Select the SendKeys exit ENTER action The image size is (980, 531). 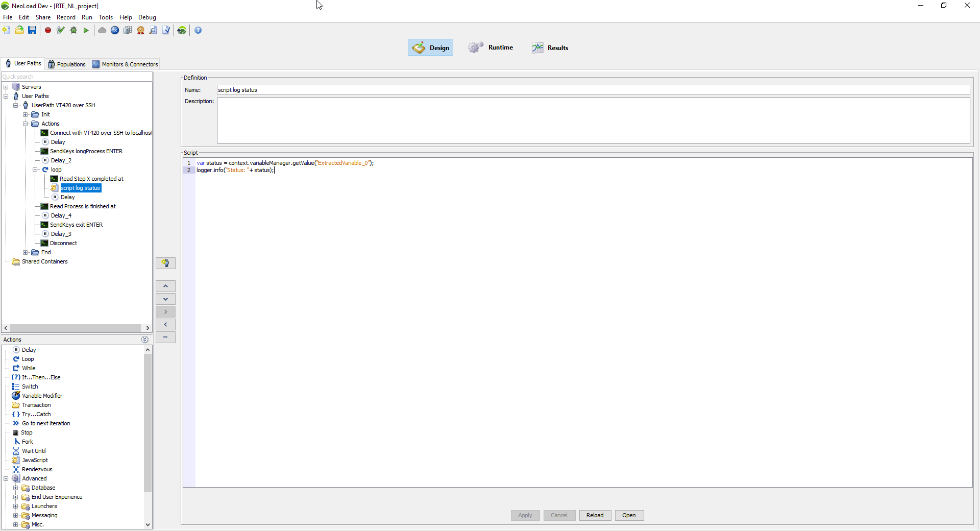pos(76,225)
